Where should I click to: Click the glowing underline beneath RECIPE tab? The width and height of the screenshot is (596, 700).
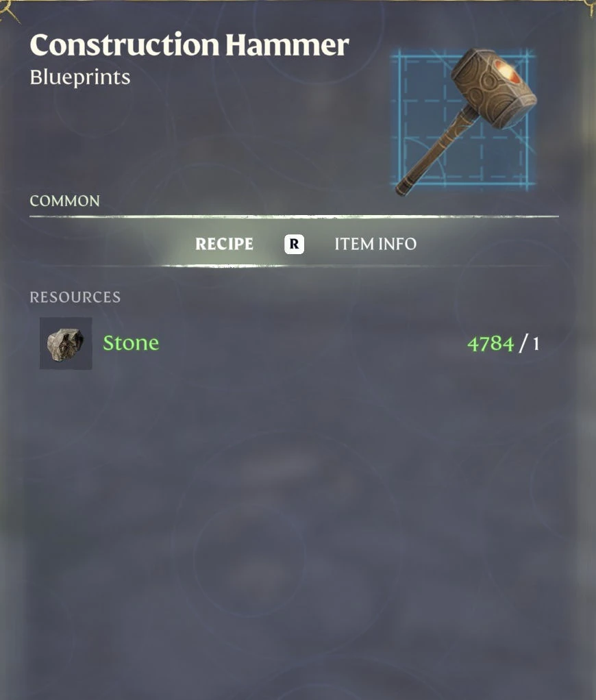click(x=225, y=266)
